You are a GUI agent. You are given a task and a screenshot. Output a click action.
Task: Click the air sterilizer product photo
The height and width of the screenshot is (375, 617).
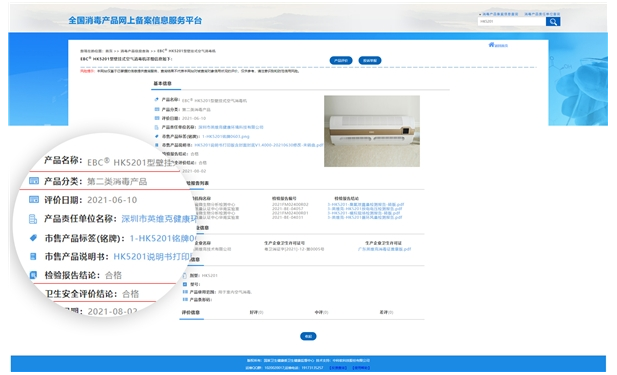click(x=372, y=131)
